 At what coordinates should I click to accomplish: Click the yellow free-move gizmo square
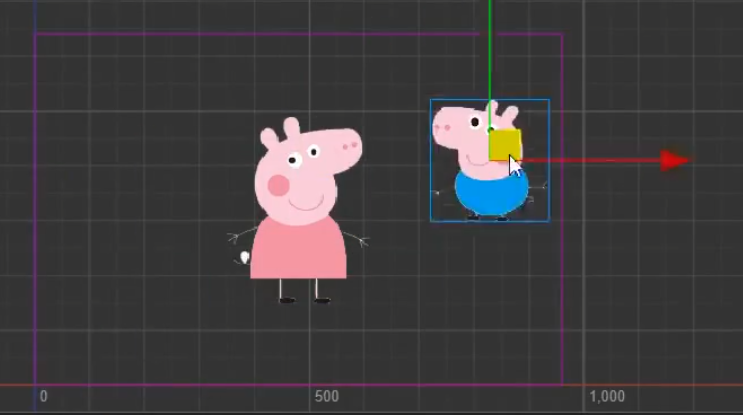pyautogui.click(x=505, y=145)
